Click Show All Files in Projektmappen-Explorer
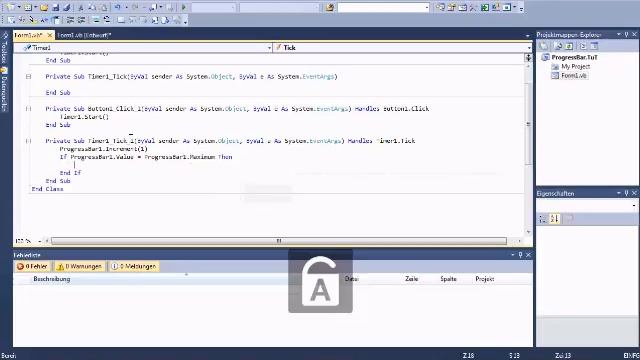Viewport: 640px width, 360px height. click(x=558, y=46)
